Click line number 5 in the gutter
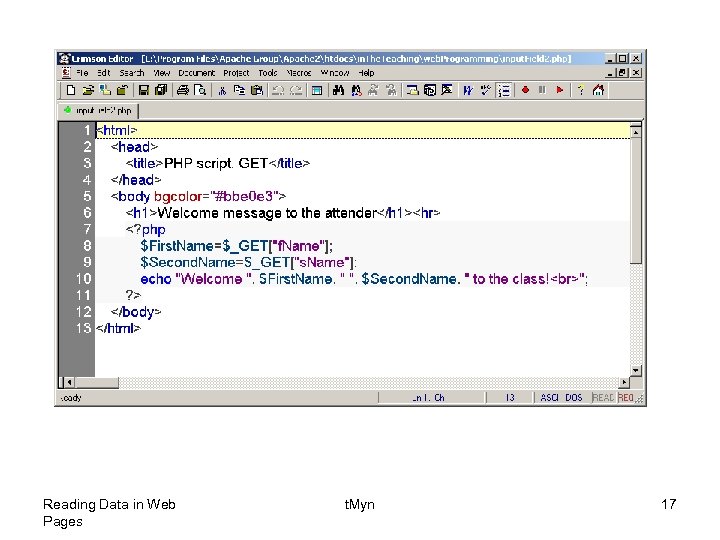 [x=87, y=197]
